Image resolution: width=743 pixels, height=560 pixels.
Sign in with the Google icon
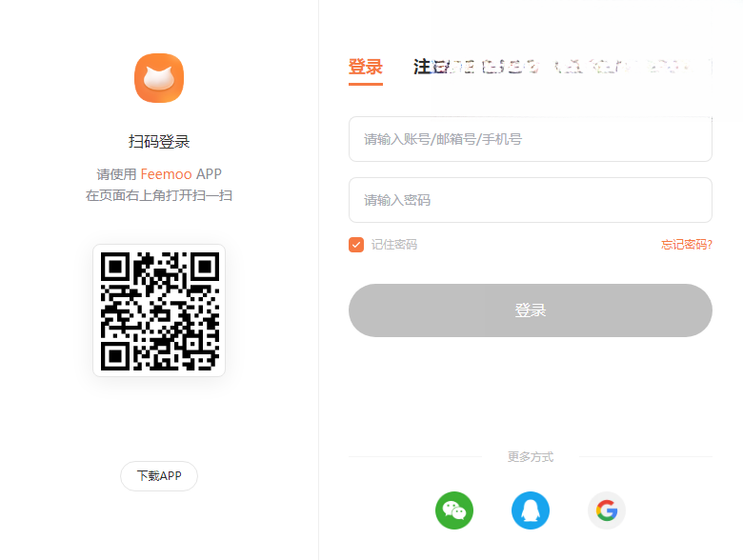(607, 510)
